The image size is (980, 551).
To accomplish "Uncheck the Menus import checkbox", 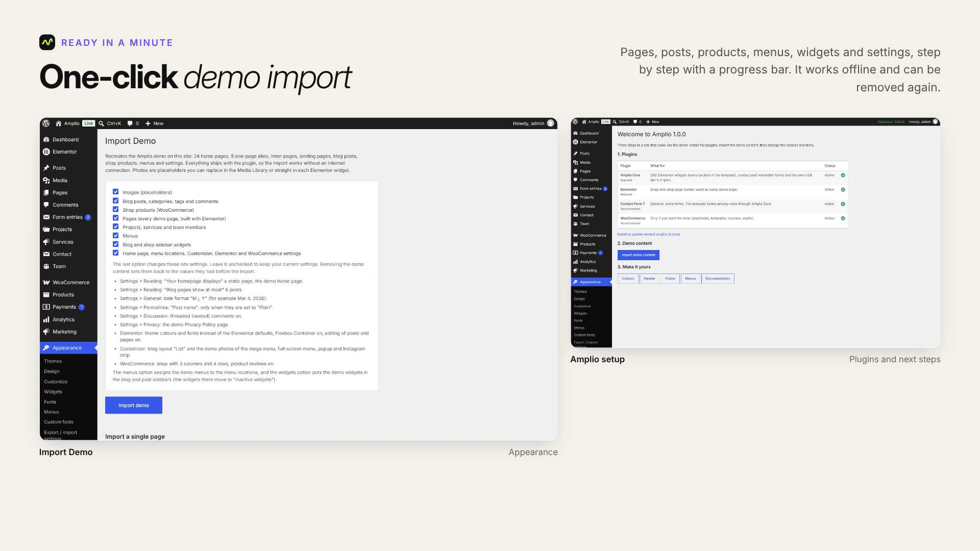I will 116,235.
